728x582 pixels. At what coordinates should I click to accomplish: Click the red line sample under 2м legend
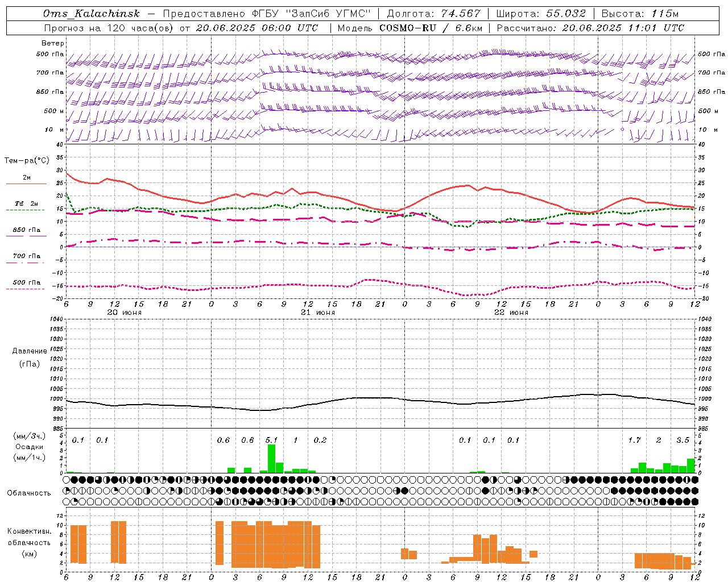[26, 184]
